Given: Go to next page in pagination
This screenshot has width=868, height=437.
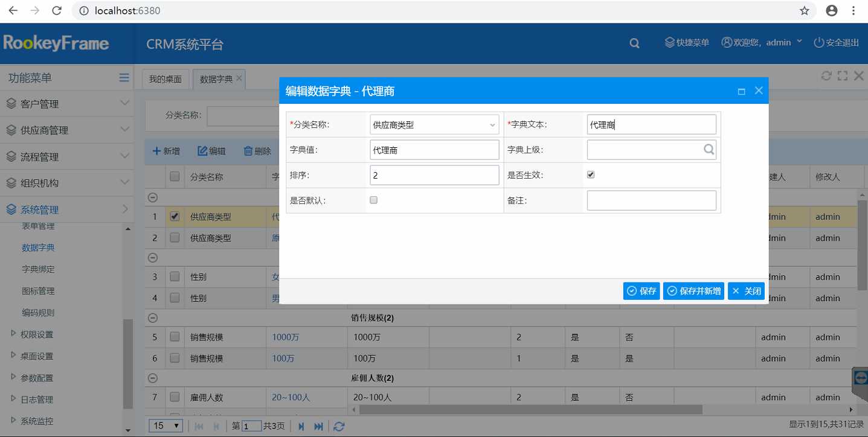Looking at the screenshot, I should pyautogui.click(x=301, y=426).
